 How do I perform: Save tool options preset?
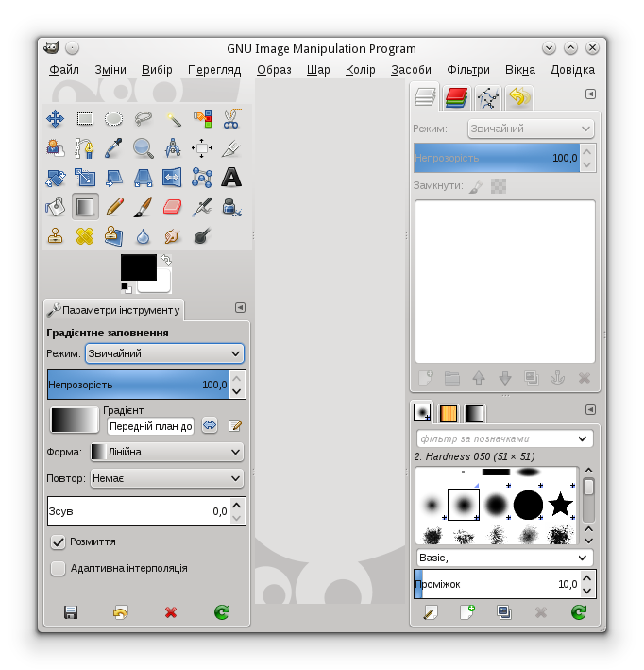coord(71,612)
